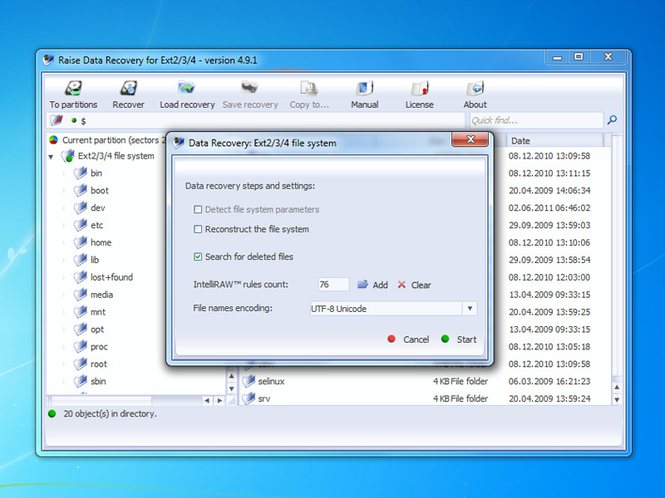Click the Date column header
665x498 pixels.
(555, 140)
